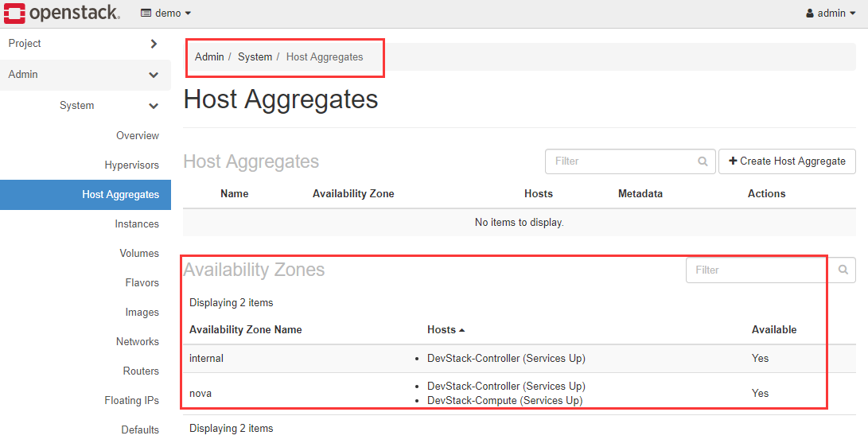This screenshot has height=447, width=868.
Task: Click the nova availability zone cell
Action: click(200, 394)
